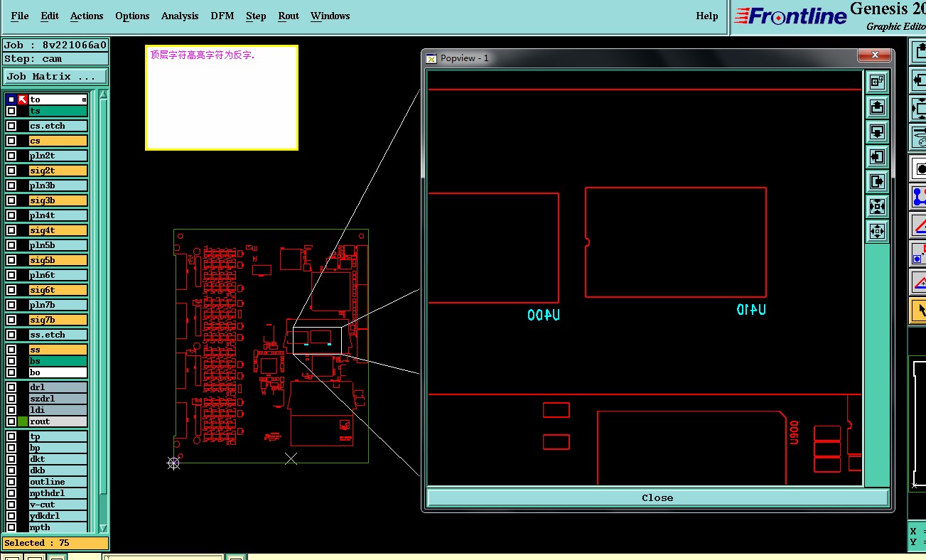The height and width of the screenshot is (560, 926).
Task: Click the blue connected-nodes tool icon
Action: pyautogui.click(x=920, y=195)
